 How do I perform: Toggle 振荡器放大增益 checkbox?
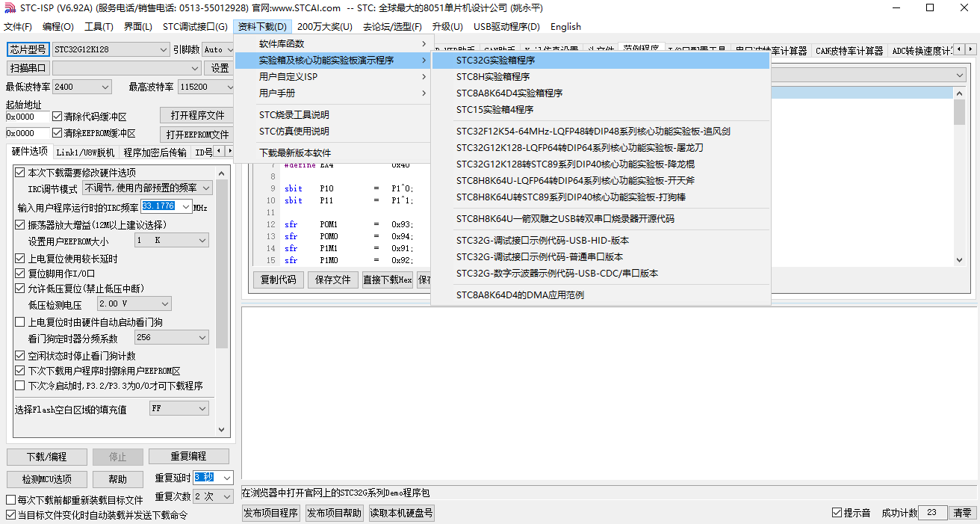[x=20, y=225]
